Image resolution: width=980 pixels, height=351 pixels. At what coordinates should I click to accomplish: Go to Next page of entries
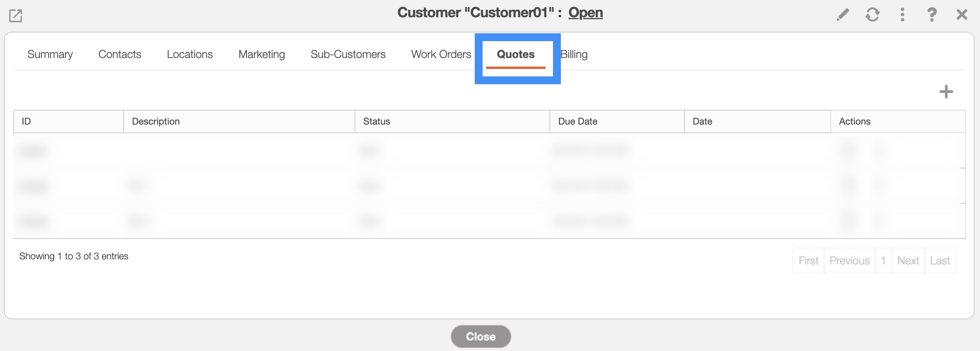908,261
